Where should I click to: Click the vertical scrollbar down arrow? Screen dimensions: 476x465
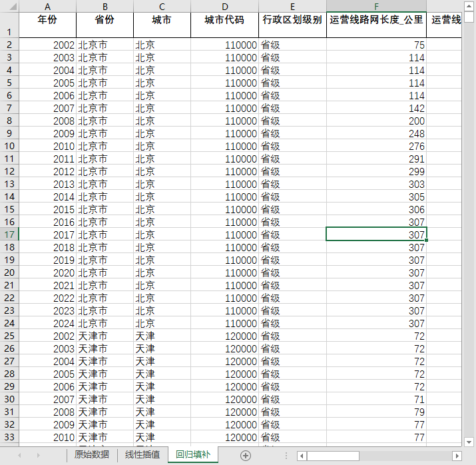(x=469, y=442)
